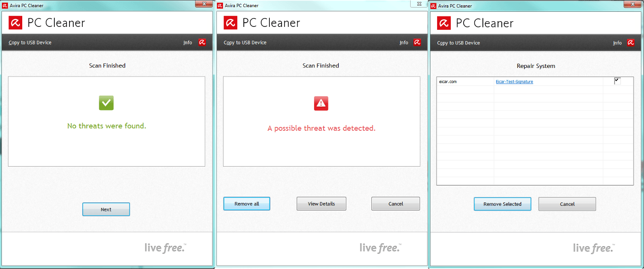Close the middle PC Cleaner window
This screenshot has width=644, height=269.
click(419, 3)
